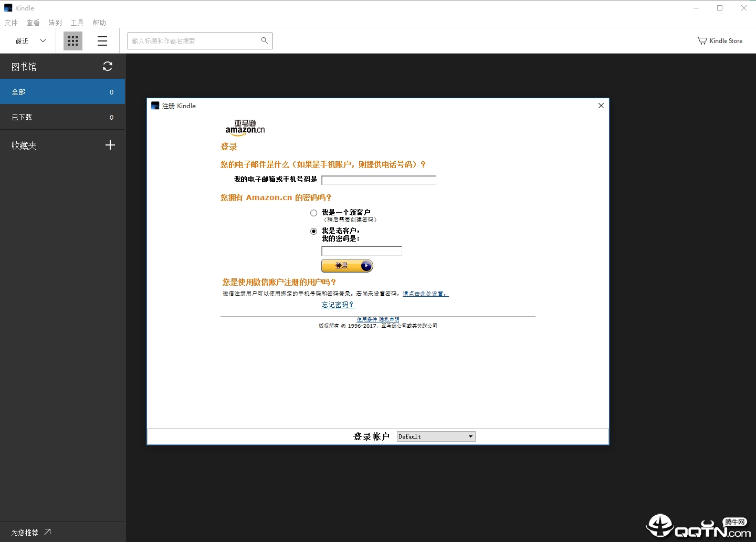Click the 为您推荐 label
This screenshot has width=756, height=542.
25,533
